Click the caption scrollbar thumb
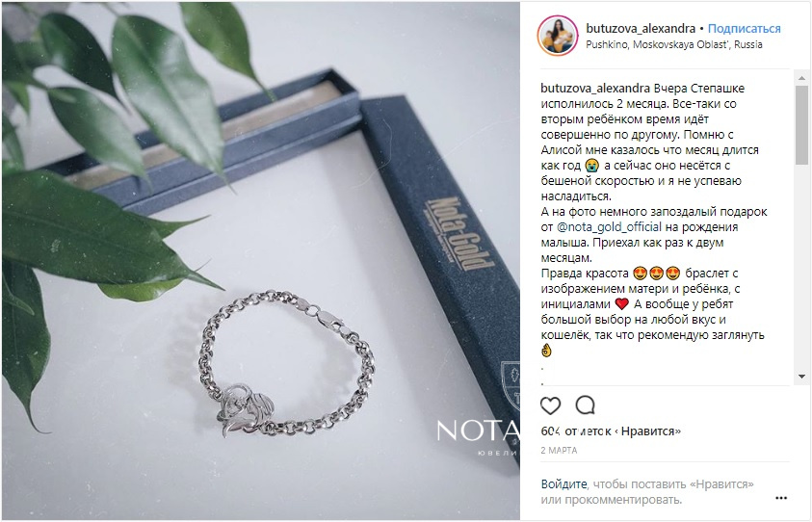This screenshot has height=522, width=812. (801, 125)
